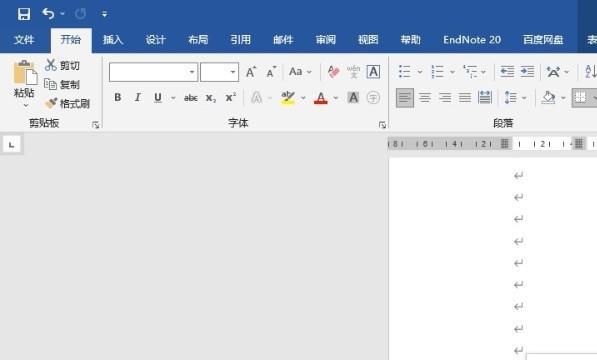Image resolution: width=597 pixels, height=360 pixels.
Task: Open the 剪贴板 dialog launcher
Action: pos(96,124)
